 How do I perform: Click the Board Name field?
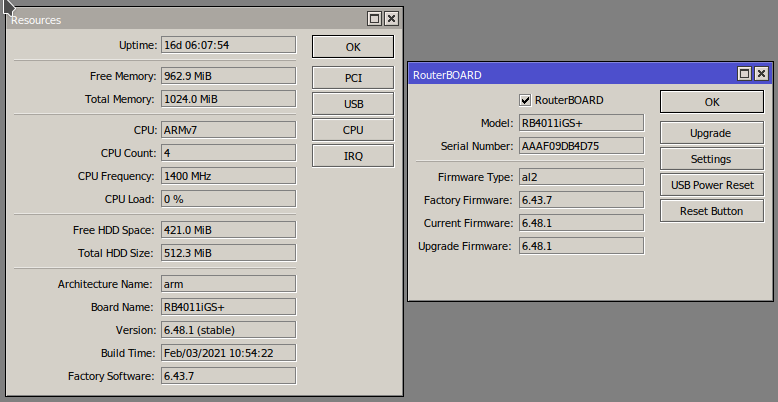pos(228,307)
